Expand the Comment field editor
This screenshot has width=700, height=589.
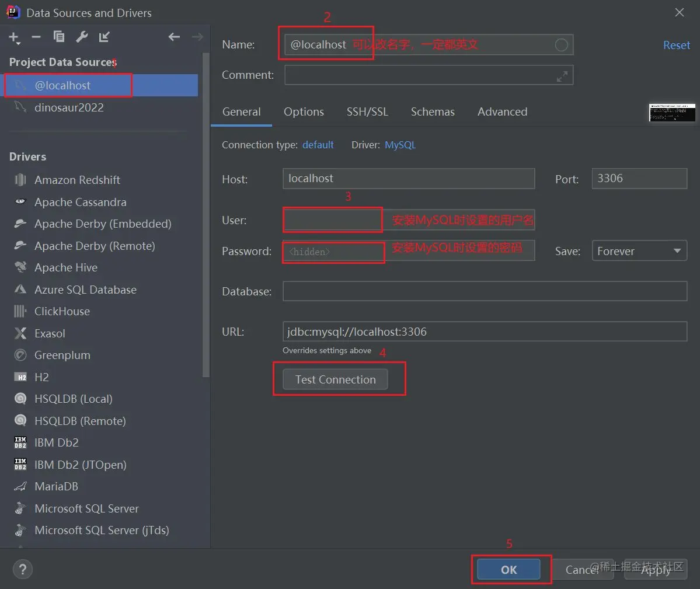[562, 76]
